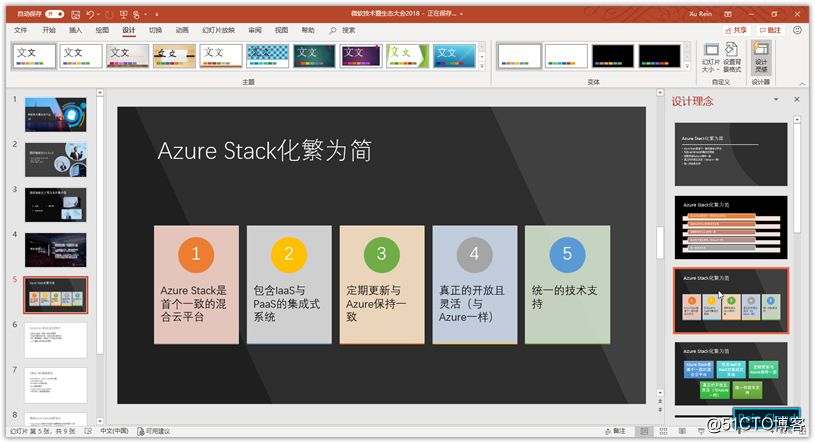
Task: Open slide 2 thumbnail with portraits
Action: click(x=56, y=160)
